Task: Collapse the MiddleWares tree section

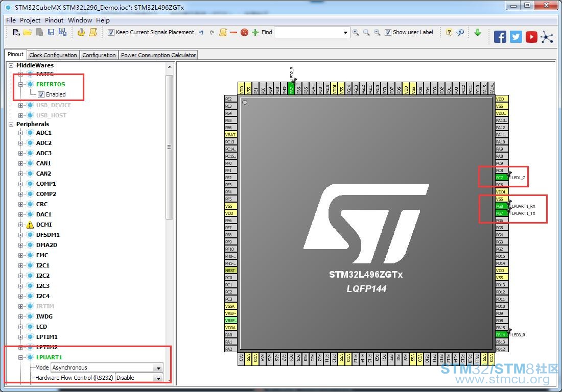Action: tap(11, 65)
